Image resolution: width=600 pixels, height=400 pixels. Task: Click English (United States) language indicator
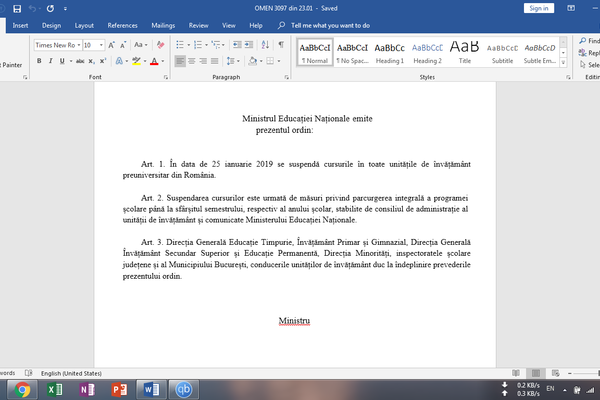[x=71, y=373]
